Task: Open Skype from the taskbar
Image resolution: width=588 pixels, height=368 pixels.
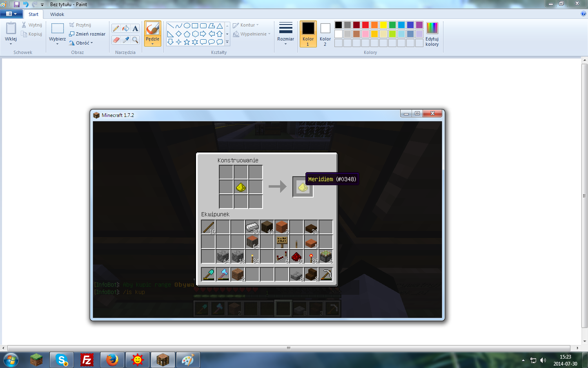Action: (62, 360)
